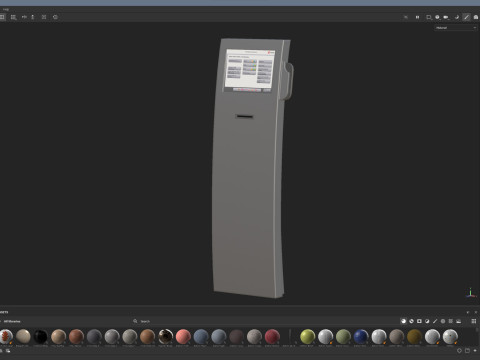
Task: Close the Assets panel
Action: tap(476, 312)
